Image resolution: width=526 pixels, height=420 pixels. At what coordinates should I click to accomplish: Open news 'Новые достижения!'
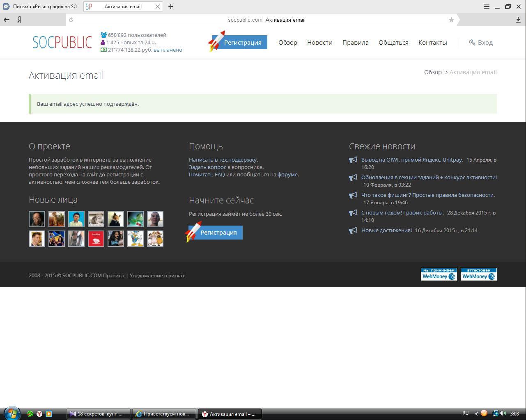386,230
